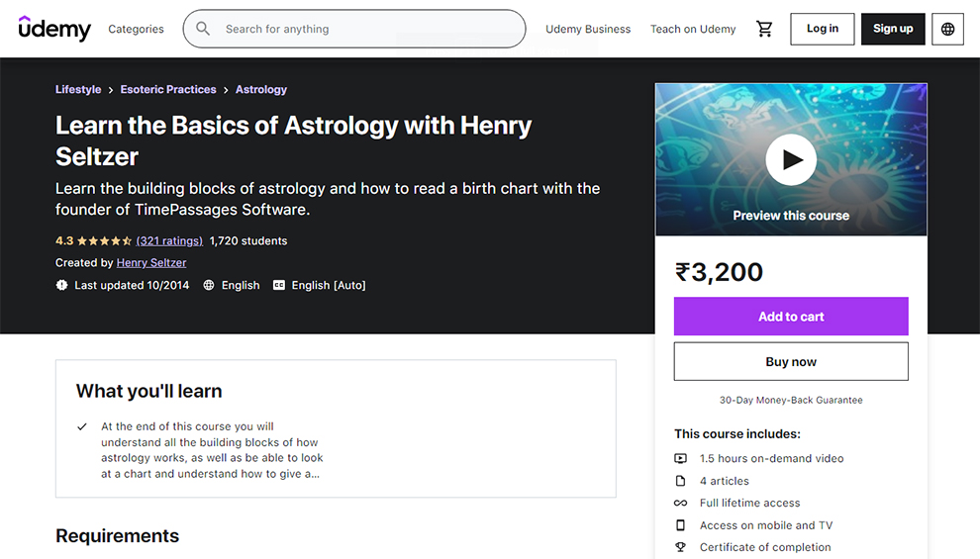Click the on-demand video icon

[x=680, y=458]
